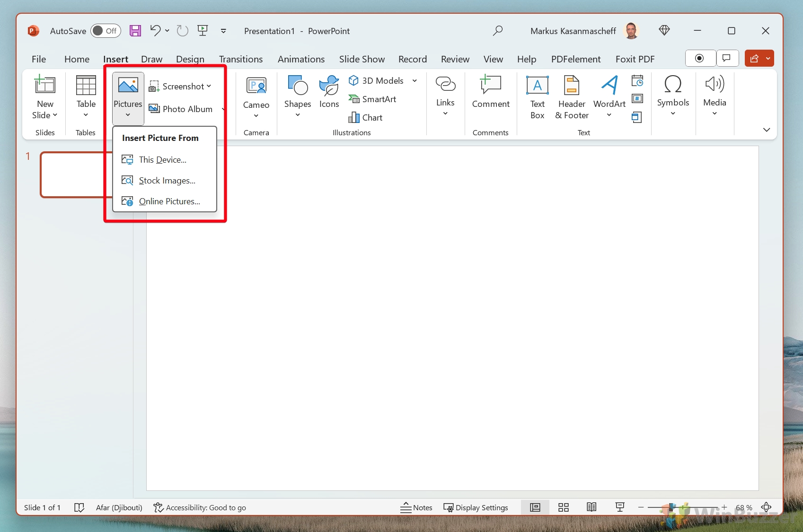The height and width of the screenshot is (532, 803).
Task: Switch to the Transitions tab
Action: point(241,59)
